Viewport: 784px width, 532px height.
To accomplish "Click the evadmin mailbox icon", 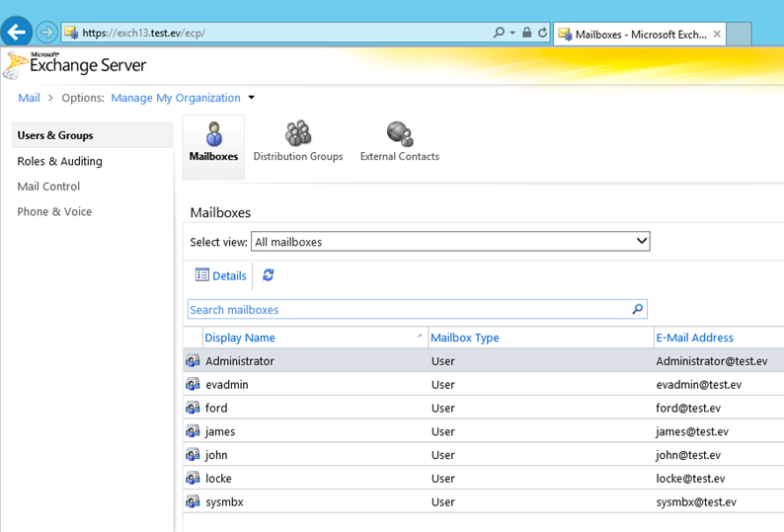I will (193, 384).
